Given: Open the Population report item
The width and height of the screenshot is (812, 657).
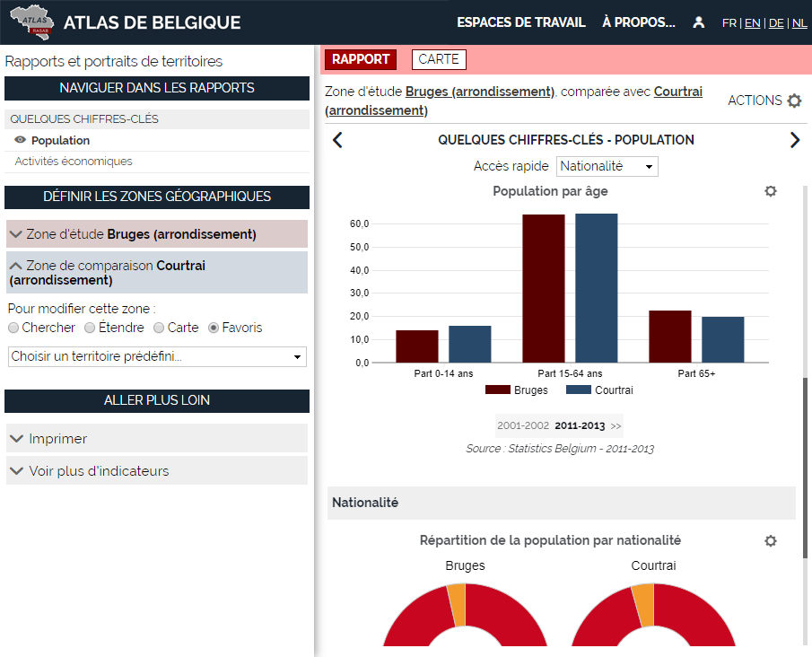Looking at the screenshot, I should tap(60, 140).
